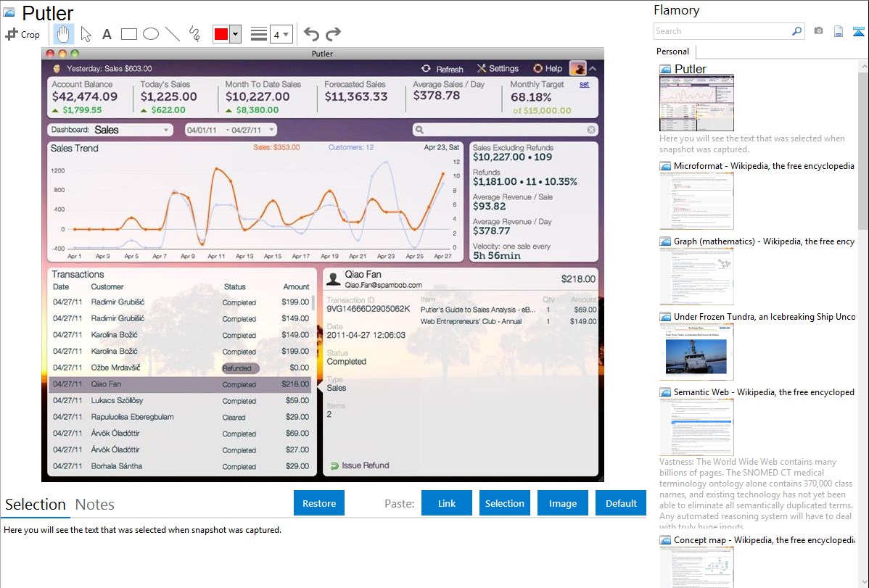869x588 pixels.
Task: Open Help in the Putler window
Action: click(548, 69)
